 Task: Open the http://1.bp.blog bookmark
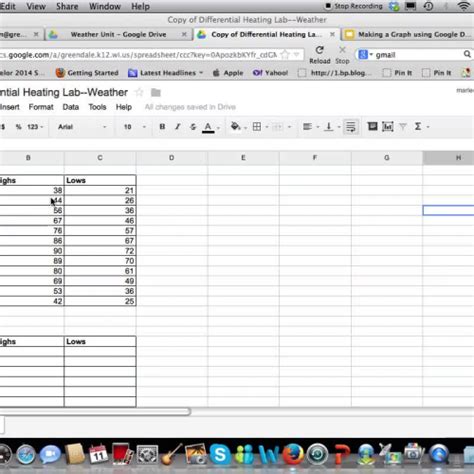pos(335,73)
